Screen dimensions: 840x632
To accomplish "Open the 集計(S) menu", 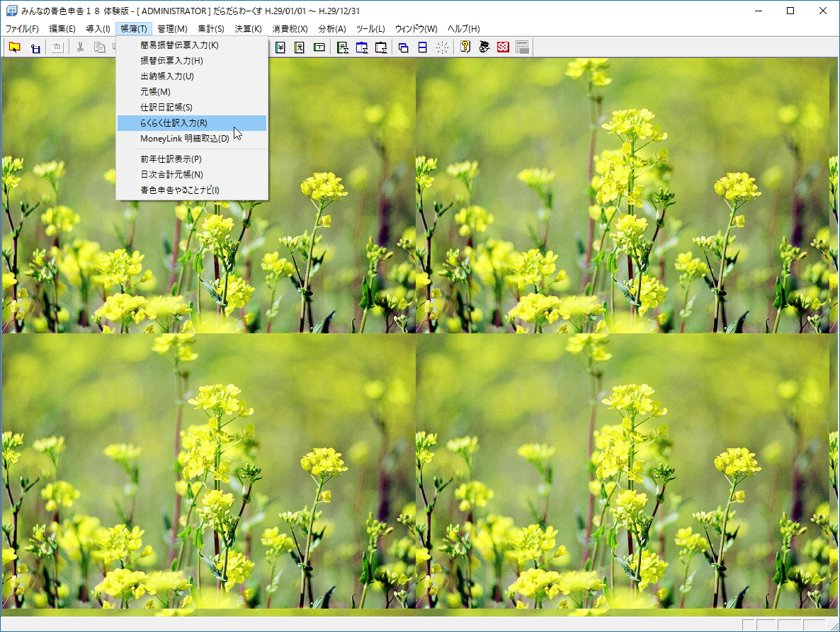I will (211, 29).
